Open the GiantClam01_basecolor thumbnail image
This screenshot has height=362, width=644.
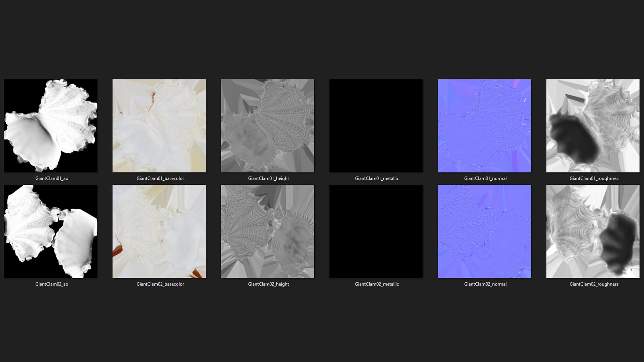[x=159, y=126]
